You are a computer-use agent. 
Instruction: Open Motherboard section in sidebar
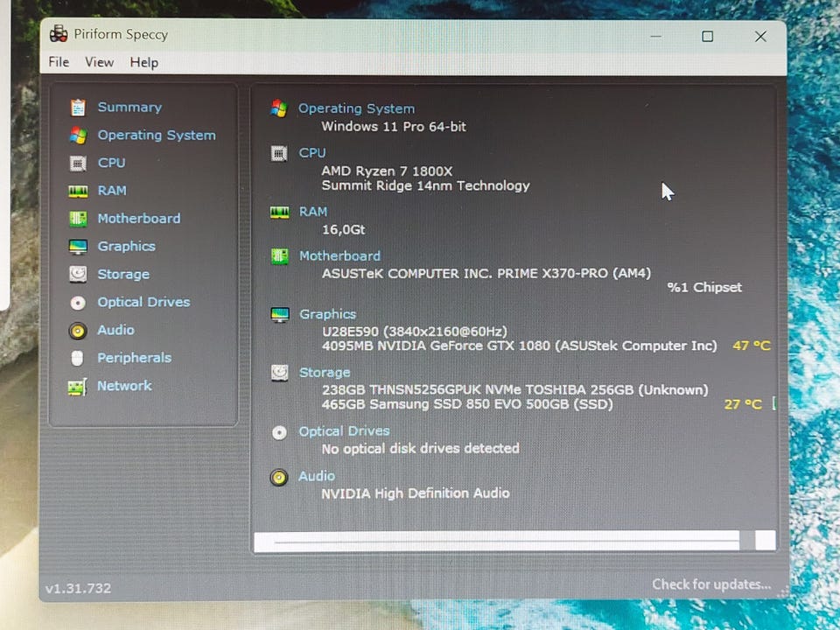coord(139,219)
